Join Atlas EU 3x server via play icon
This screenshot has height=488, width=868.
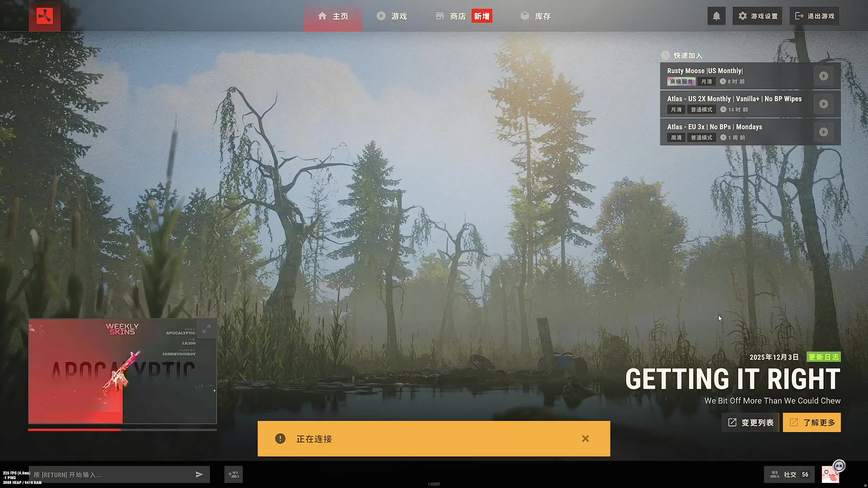point(823,132)
